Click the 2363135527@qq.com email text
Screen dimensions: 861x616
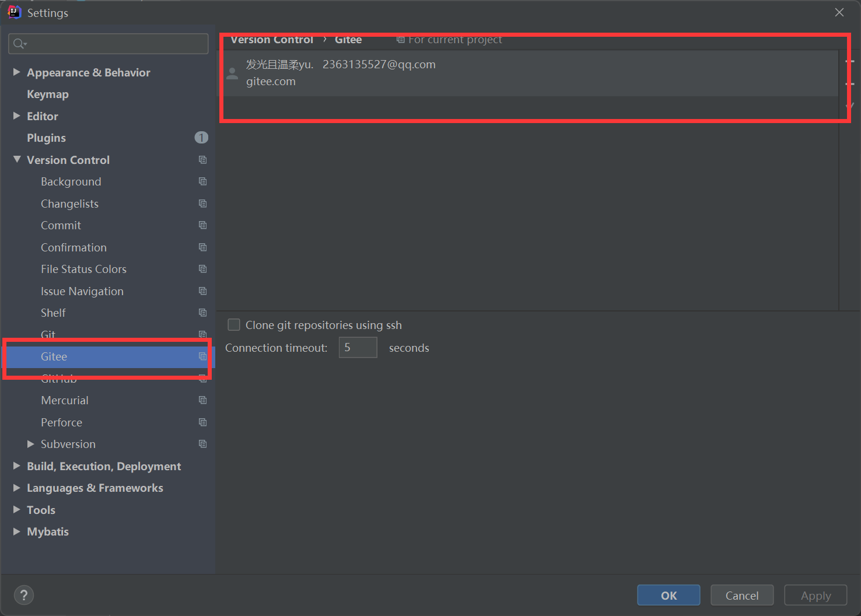click(x=379, y=64)
